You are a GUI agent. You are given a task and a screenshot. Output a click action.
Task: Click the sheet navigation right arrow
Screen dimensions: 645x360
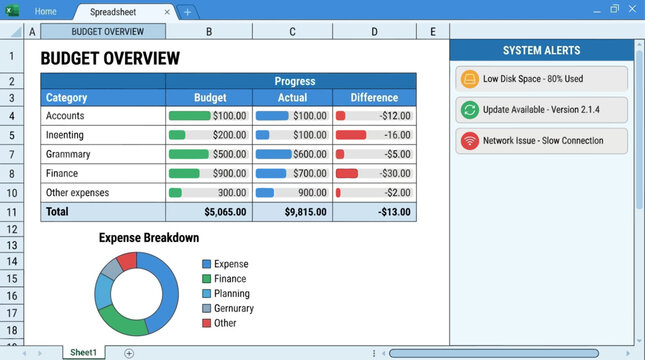coord(40,353)
